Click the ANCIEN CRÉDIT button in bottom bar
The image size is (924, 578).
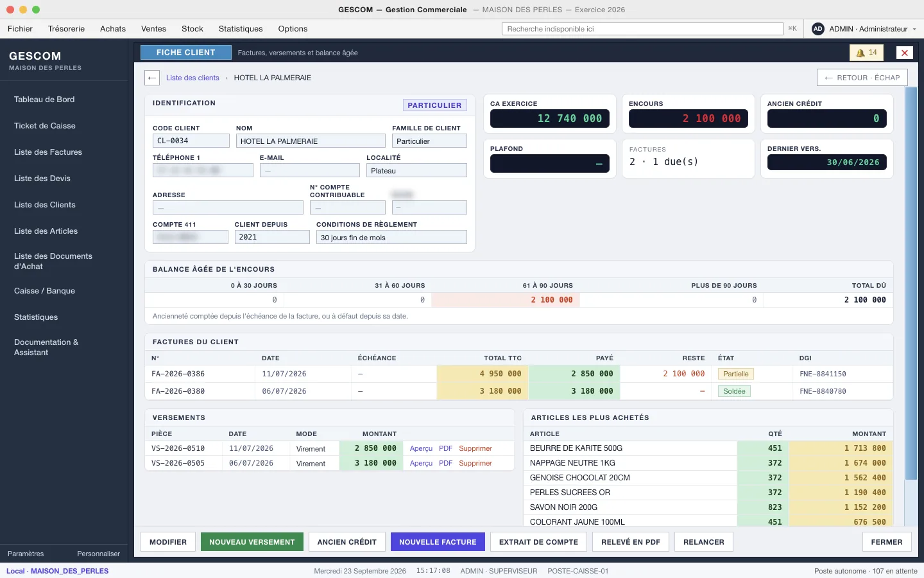click(x=347, y=542)
